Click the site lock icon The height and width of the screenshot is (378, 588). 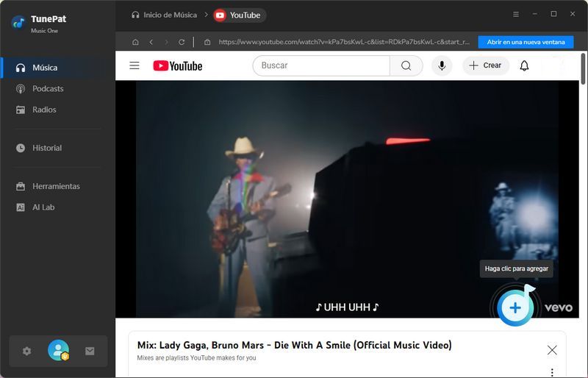point(207,42)
